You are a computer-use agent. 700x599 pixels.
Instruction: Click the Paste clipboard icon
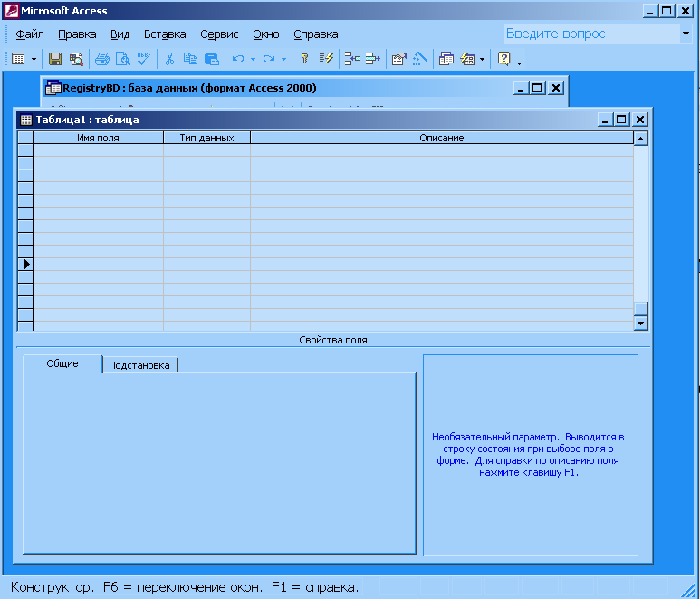(212, 59)
